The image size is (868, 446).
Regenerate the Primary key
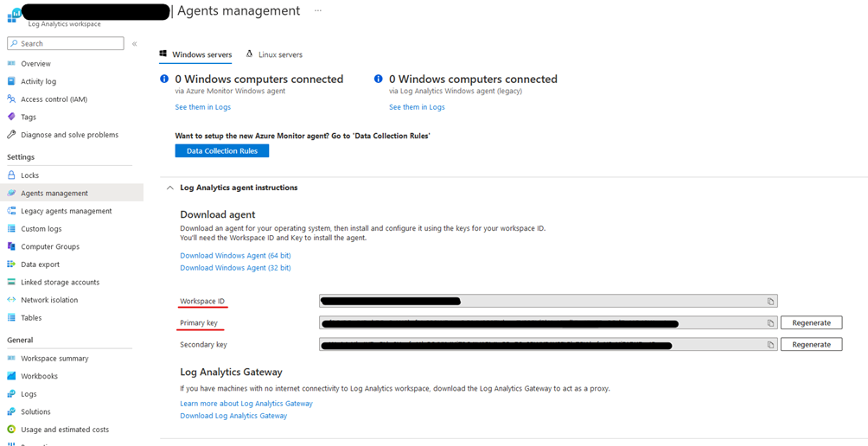click(x=811, y=322)
